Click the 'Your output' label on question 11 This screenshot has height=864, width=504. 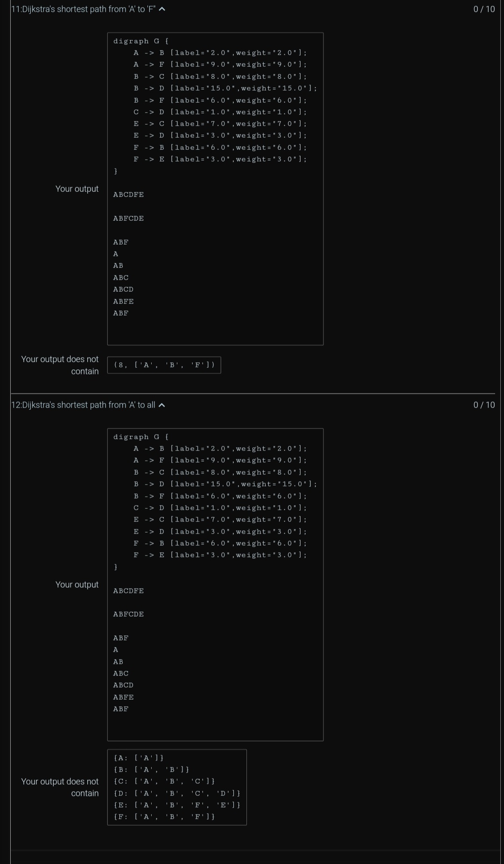[x=77, y=189]
